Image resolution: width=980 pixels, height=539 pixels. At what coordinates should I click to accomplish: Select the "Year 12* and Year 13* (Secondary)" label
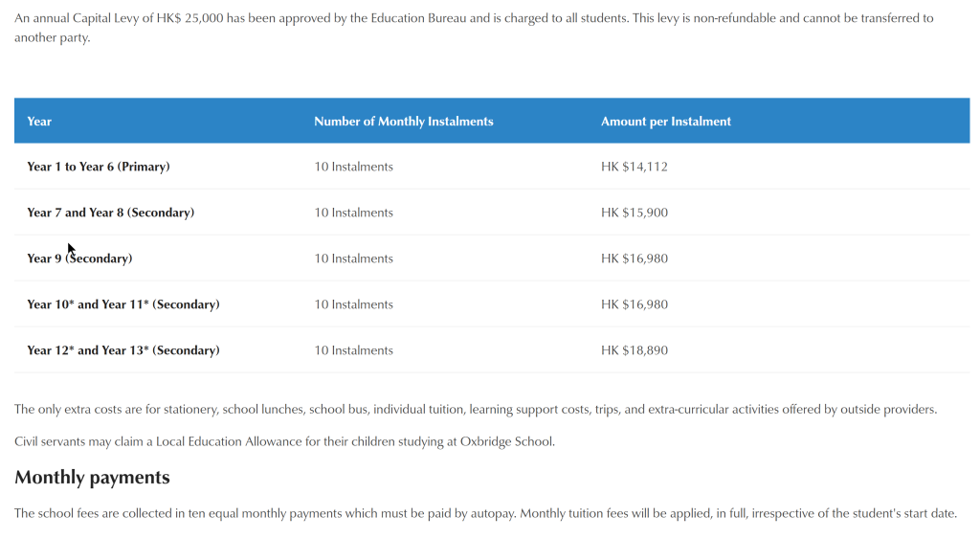122,350
